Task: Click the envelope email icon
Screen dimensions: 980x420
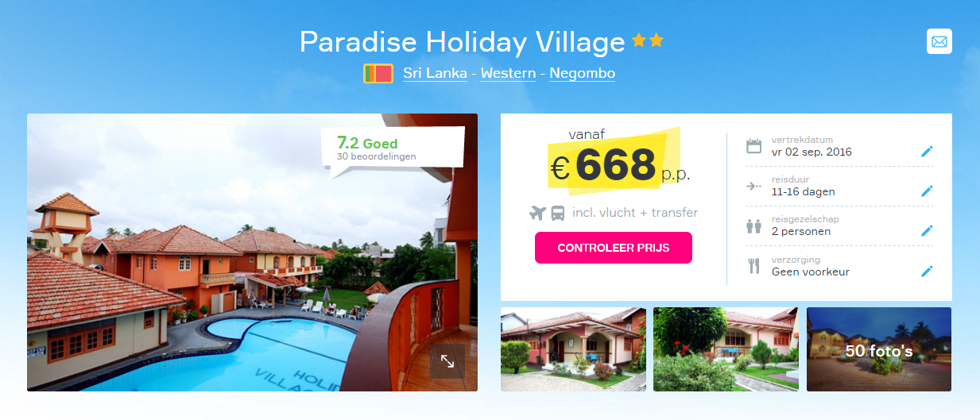Action: click(939, 41)
